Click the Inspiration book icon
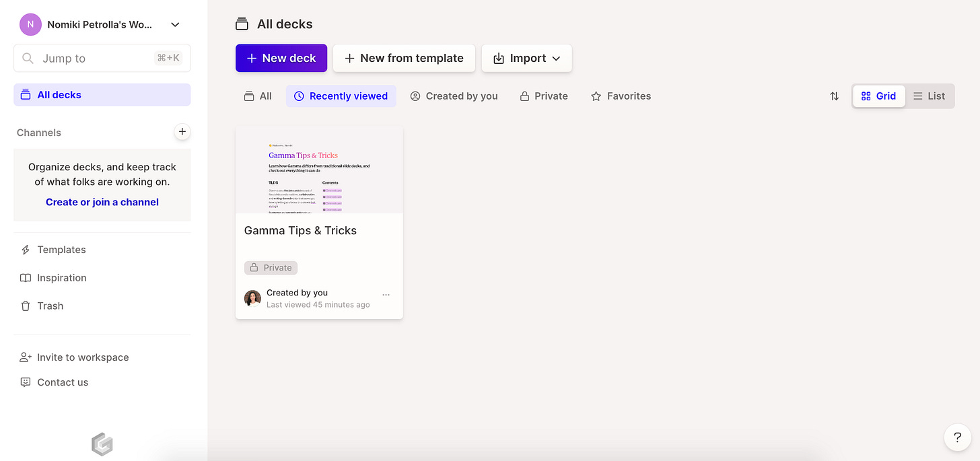The width and height of the screenshot is (980, 461). [26, 278]
